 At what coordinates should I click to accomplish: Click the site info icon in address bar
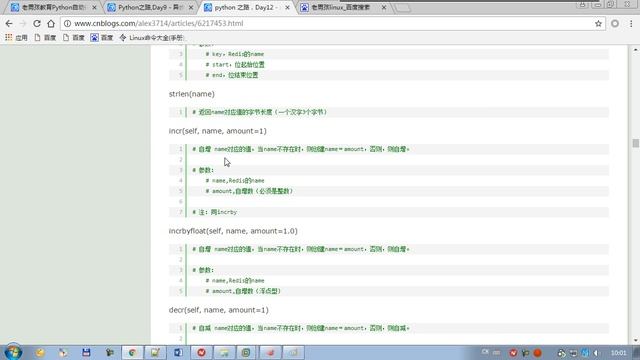point(67,24)
